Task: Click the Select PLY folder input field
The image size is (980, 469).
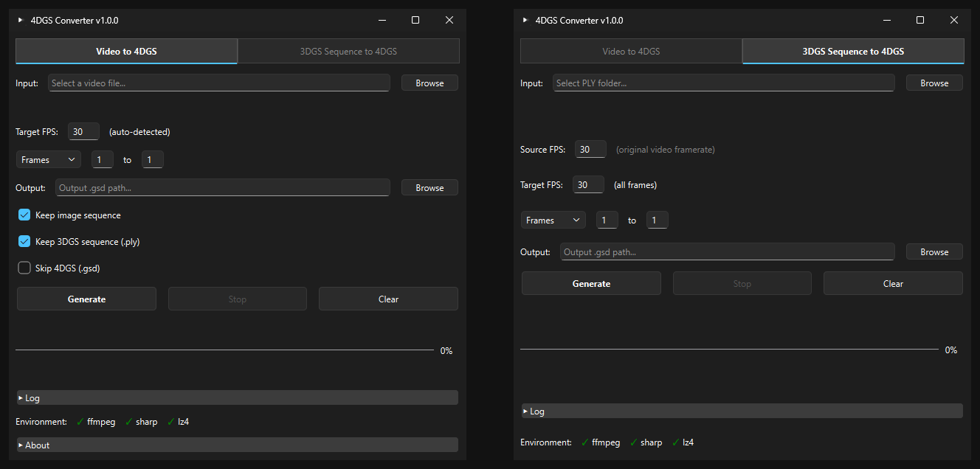Action: coord(724,83)
